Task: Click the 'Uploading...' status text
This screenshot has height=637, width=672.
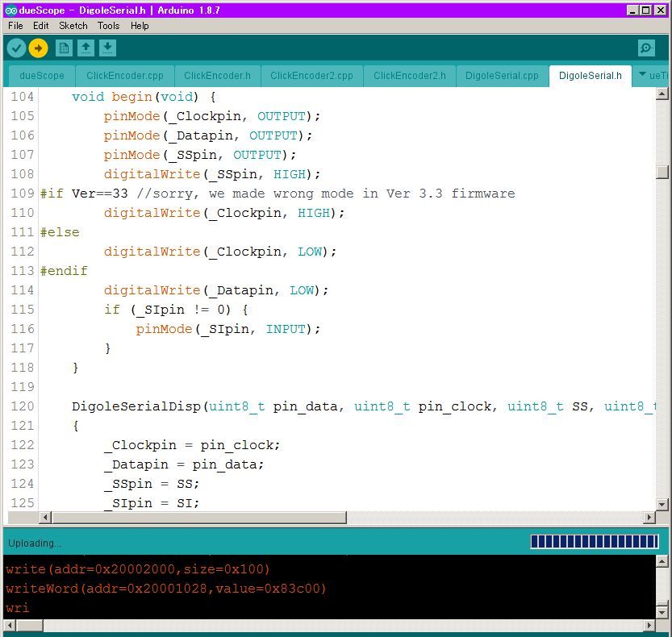Action: coord(34,543)
